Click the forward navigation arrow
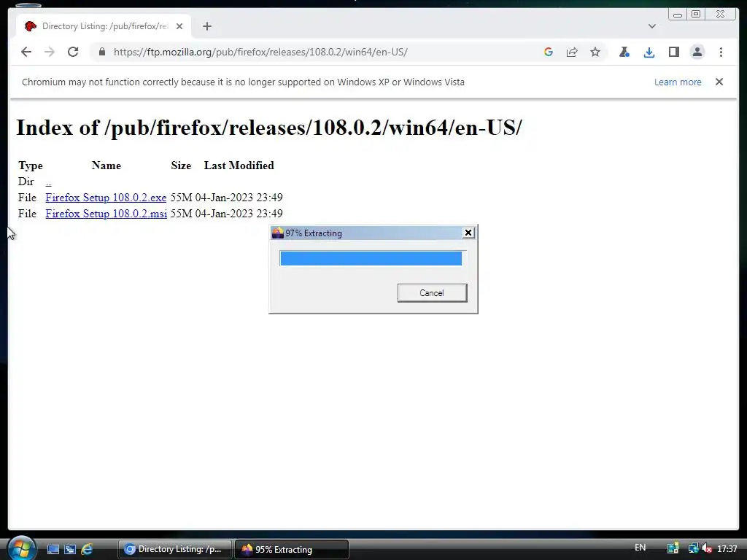 [x=50, y=52]
